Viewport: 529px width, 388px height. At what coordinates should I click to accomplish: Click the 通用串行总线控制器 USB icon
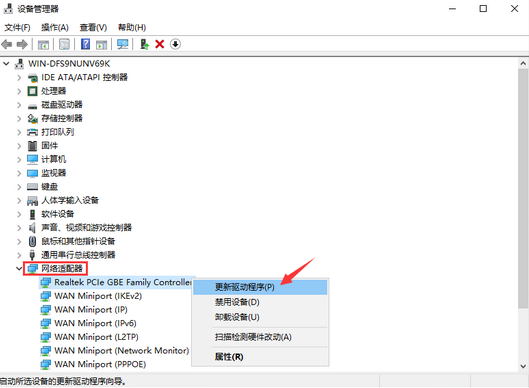point(32,255)
